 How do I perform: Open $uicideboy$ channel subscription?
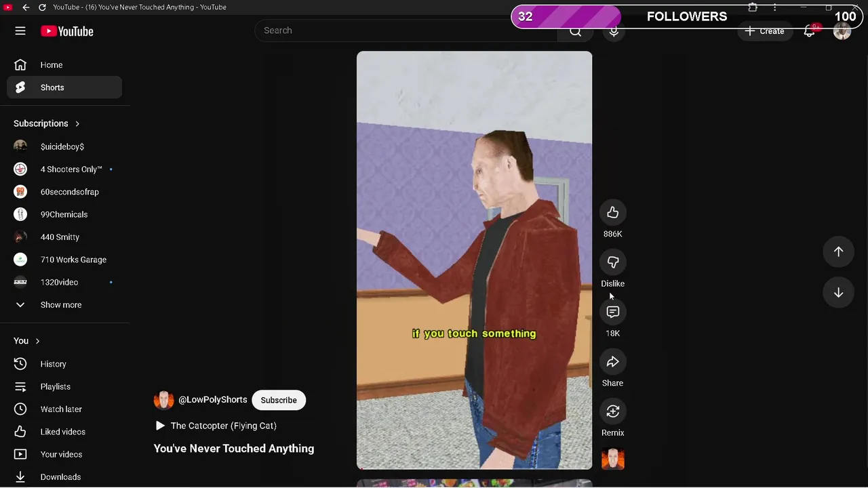(64, 146)
